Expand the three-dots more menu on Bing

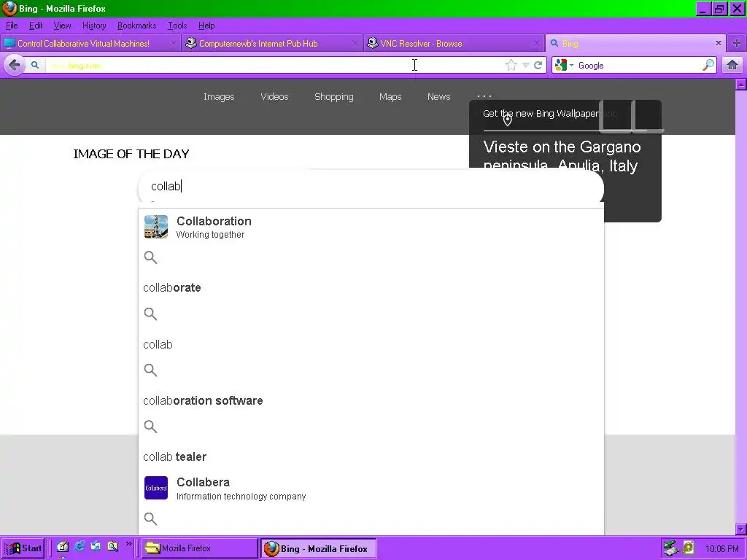[484, 96]
